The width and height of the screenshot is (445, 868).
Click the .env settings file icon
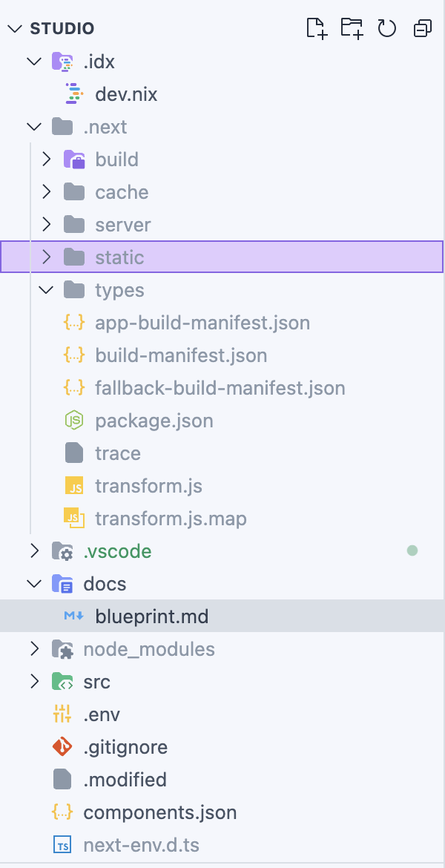point(62,714)
